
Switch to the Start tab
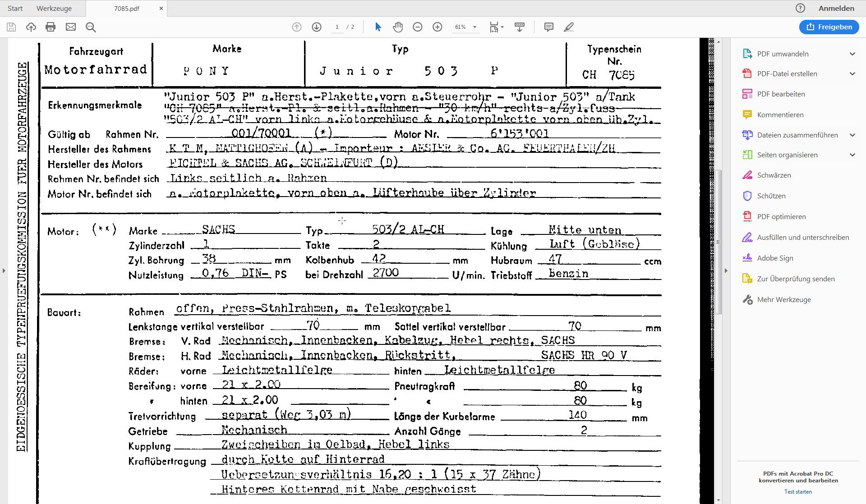click(x=15, y=8)
